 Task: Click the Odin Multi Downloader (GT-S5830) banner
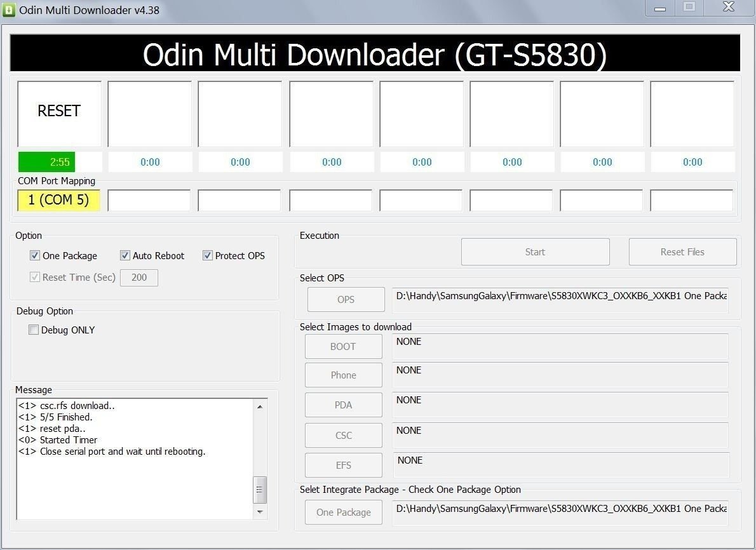pyautogui.click(x=375, y=53)
